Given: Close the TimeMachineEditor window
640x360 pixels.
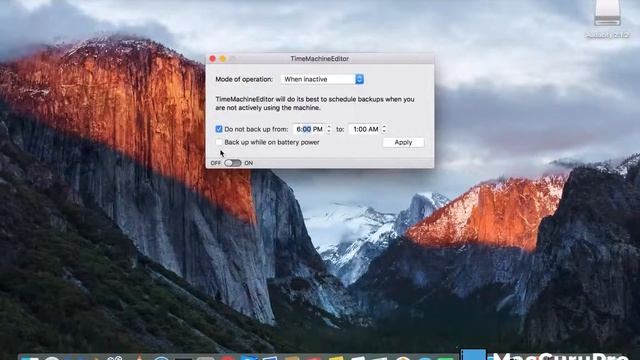Looking at the screenshot, I should click(x=213, y=59).
